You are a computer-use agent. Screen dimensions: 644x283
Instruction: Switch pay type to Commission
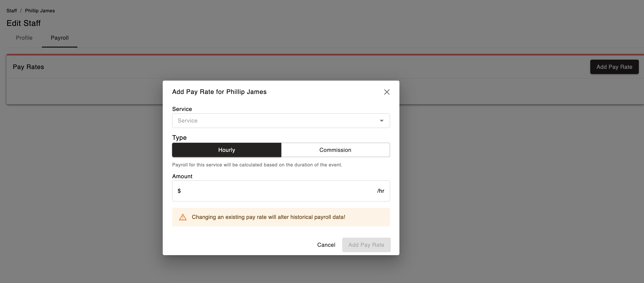coord(335,150)
